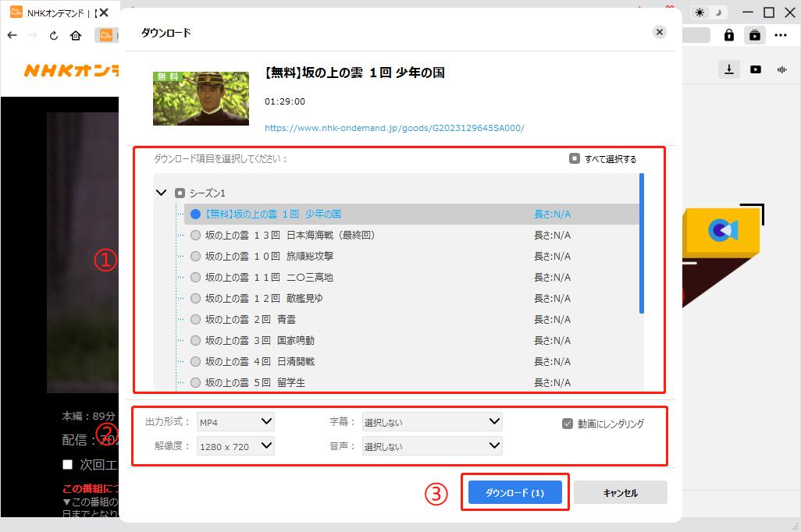Screen dimensions: 801x532
Task: Collapse the シーズン1 tree with the chevron
Action: [162, 193]
